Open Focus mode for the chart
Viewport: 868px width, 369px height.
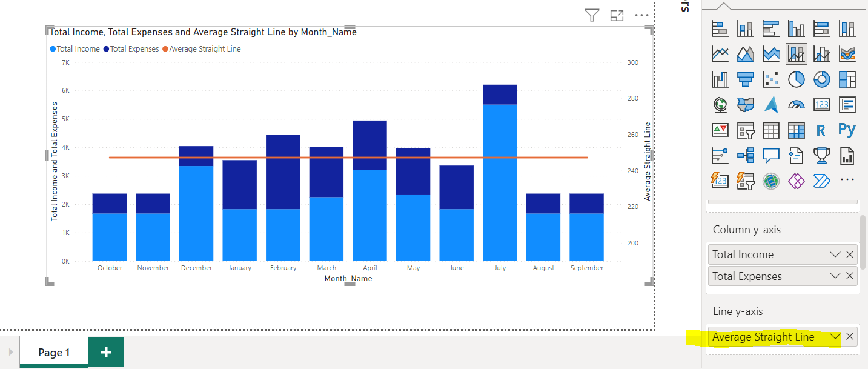[617, 16]
